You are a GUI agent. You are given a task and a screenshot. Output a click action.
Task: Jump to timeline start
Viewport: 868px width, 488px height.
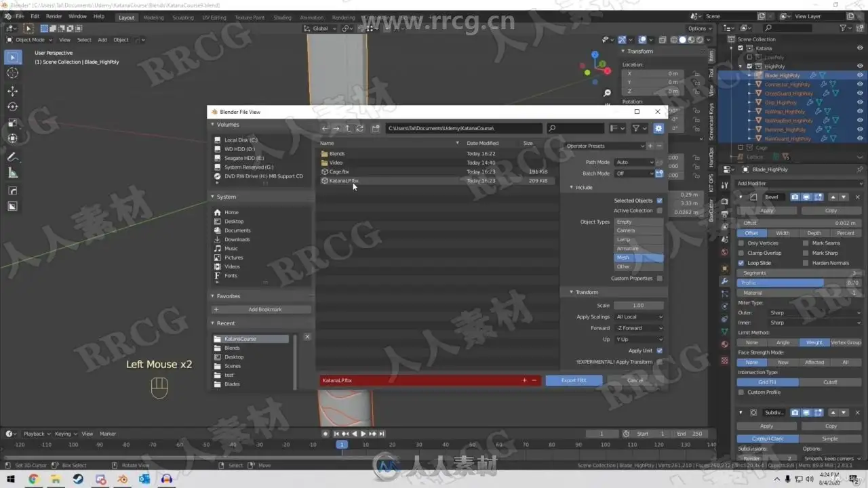click(x=336, y=434)
